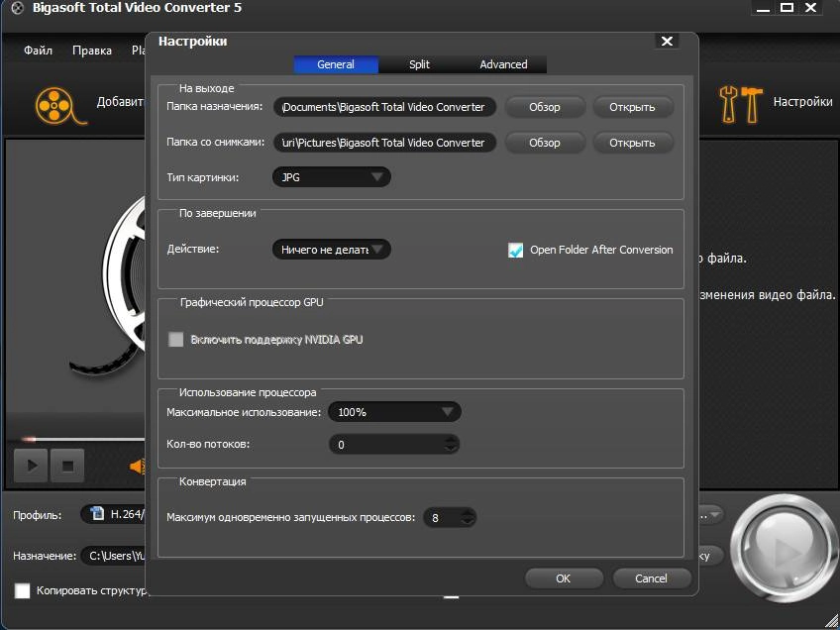Open the wrench and hammer Settings icon
This screenshot has width=840, height=630.
[741, 104]
